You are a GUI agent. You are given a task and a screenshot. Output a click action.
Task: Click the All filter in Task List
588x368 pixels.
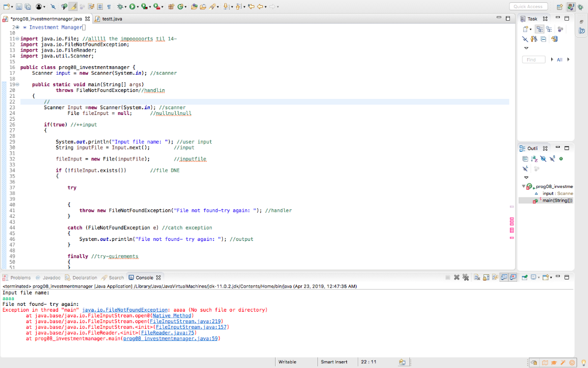coord(559,60)
